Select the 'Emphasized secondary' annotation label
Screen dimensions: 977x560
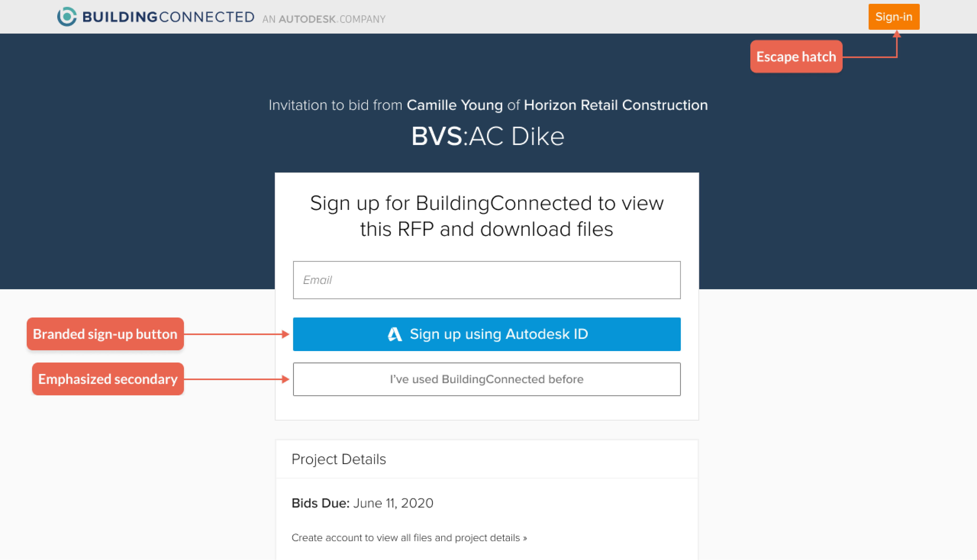click(108, 379)
